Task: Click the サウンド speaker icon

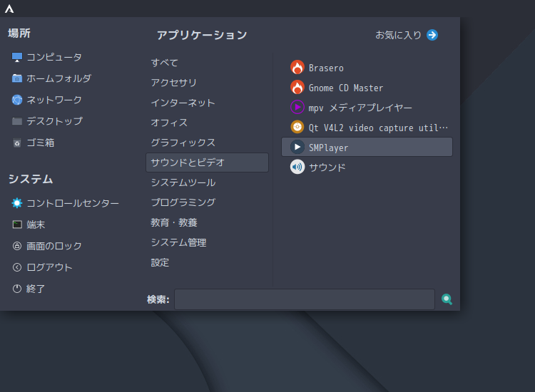Action: click(297, 167)
